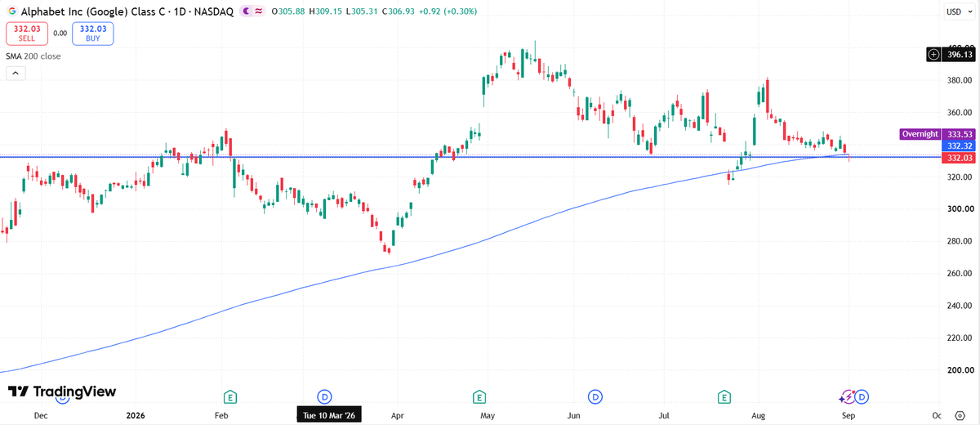The image size is (980, 425).
Task: Click the dividend D marker near March
Action: (324, 397)
